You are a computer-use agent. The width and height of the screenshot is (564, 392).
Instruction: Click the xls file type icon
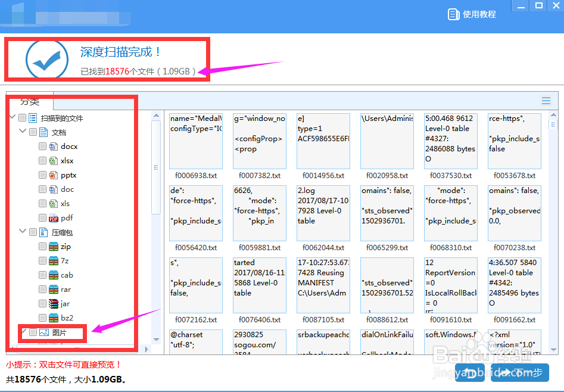coord(53,204)
